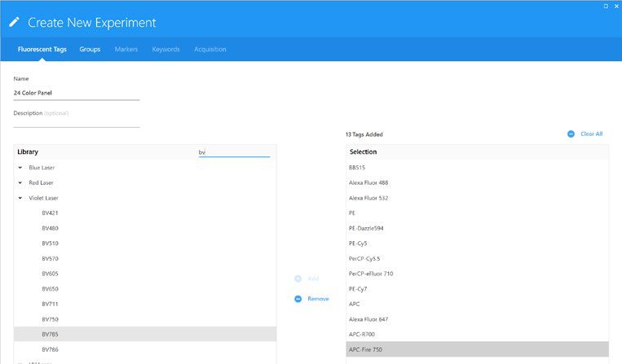Click the Description text field

tap(76, 122)
